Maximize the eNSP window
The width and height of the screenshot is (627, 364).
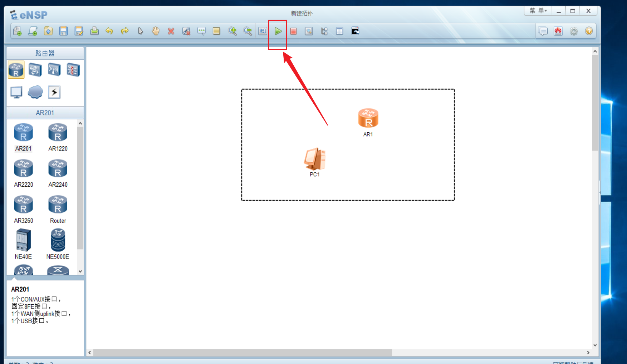(x=573, y=11)
